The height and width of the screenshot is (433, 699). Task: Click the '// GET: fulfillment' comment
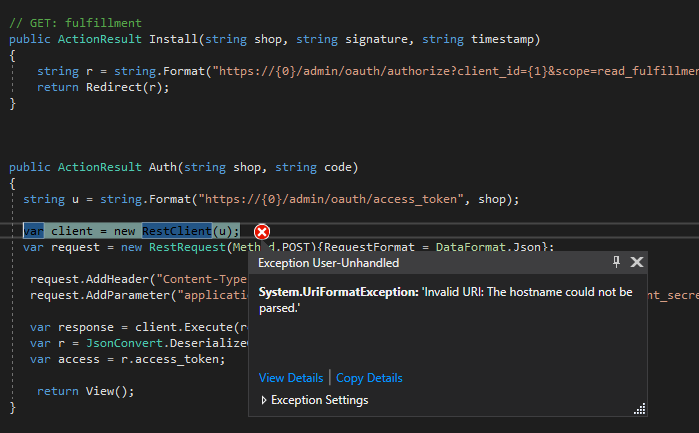point(75,23)
